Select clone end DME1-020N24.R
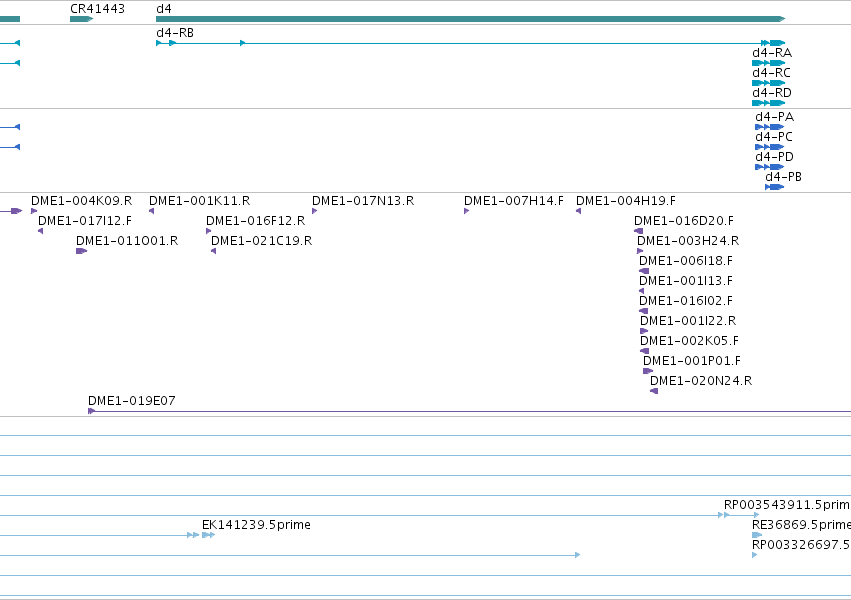851x600 pixels. click(654, 391)
